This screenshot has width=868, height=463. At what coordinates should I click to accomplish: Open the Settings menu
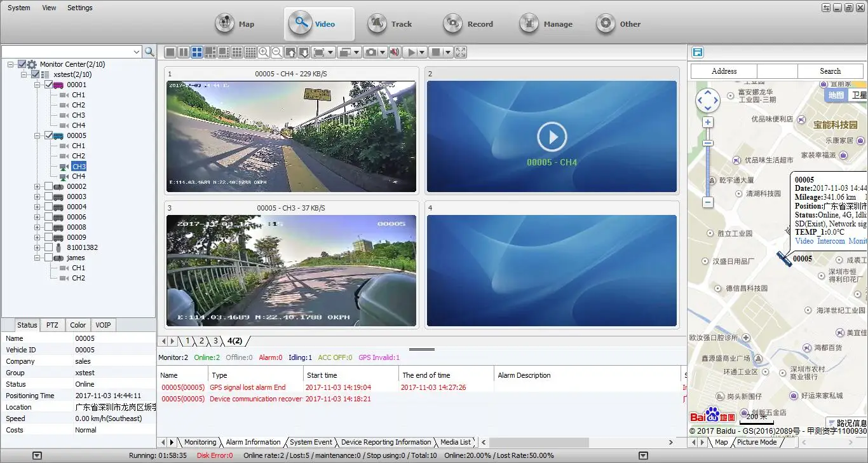pos(79,8)
